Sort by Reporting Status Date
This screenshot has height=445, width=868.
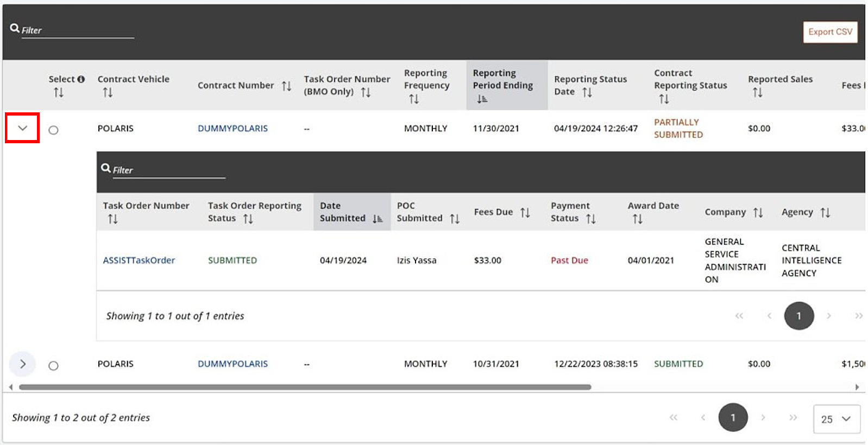(x=587, y=92)
